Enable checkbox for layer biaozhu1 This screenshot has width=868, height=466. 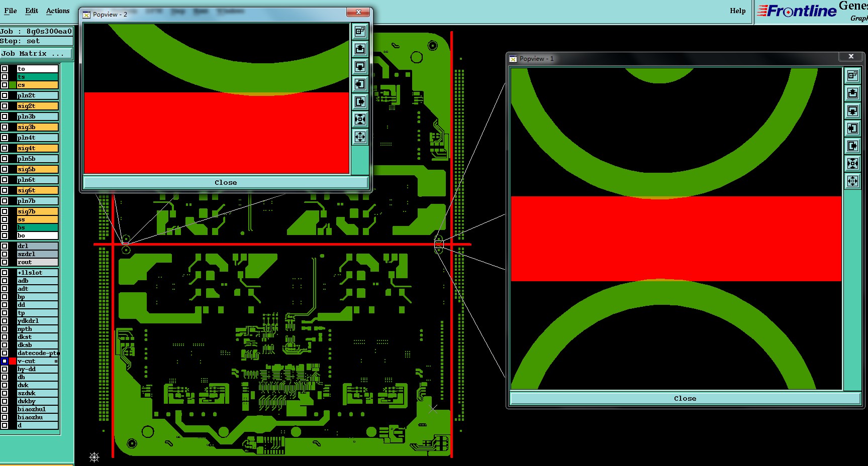(x=5, y=409)
